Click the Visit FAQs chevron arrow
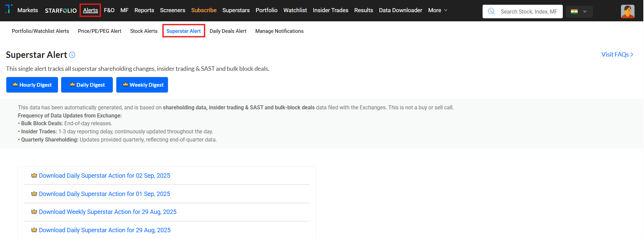Image resolution: width=644 pixels, height=239 pixels. [x=632, y=55]
